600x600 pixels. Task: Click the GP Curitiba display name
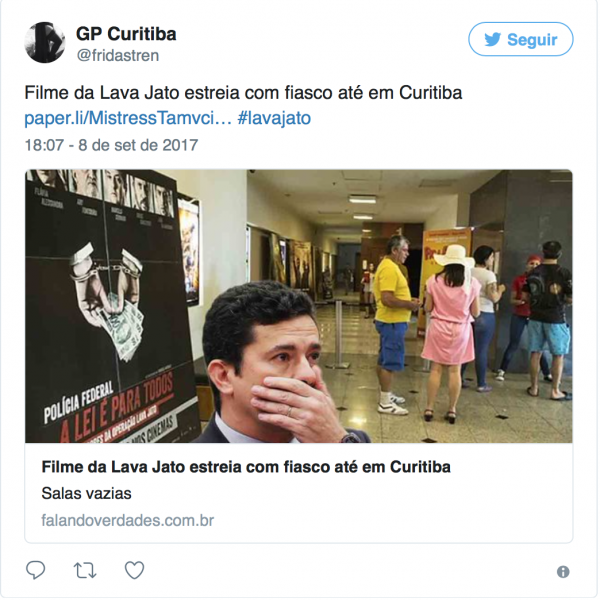click(x=126, y=34)
